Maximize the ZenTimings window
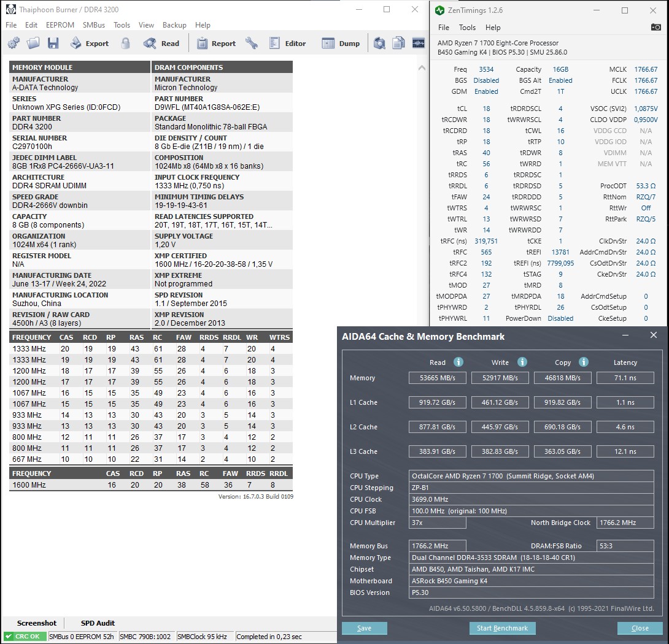 [x=625, y=10]
